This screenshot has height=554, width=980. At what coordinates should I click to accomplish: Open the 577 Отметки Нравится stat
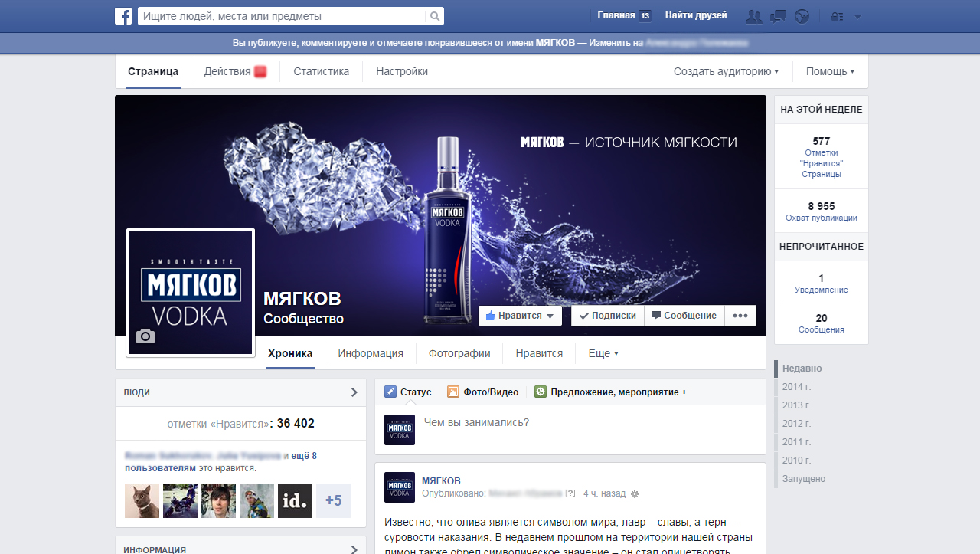[822, 156]
